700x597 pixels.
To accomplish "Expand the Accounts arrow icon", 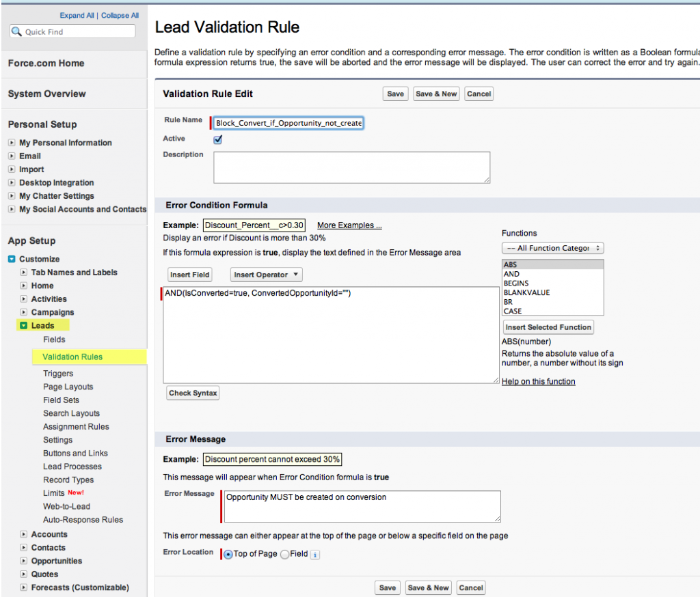I will (23, 534).
